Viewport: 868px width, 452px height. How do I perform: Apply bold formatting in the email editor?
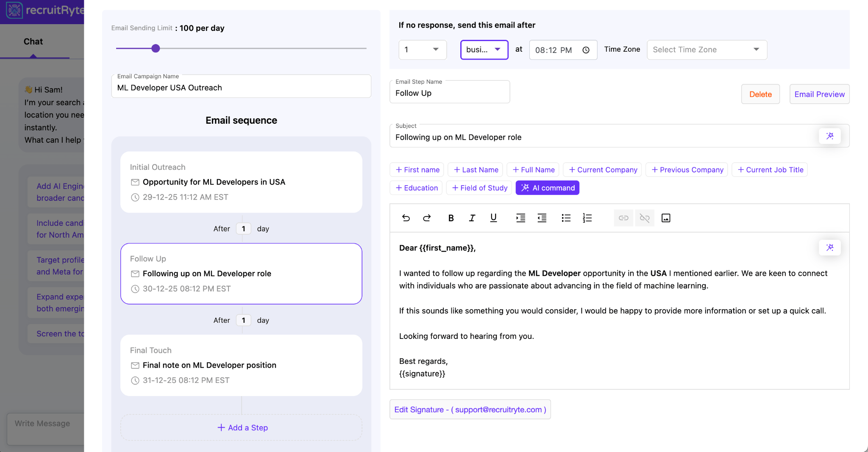451,218
